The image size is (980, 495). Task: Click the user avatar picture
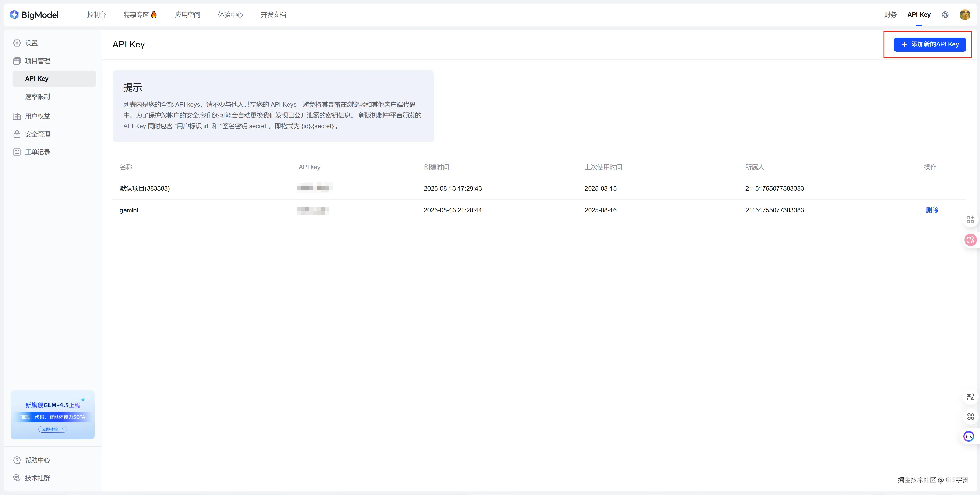pos(964,15)
